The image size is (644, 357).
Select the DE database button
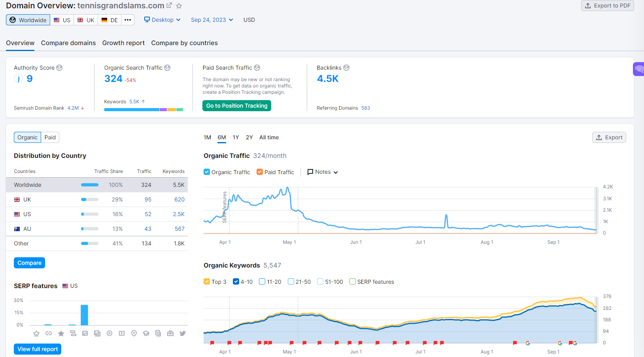[110, 20]
